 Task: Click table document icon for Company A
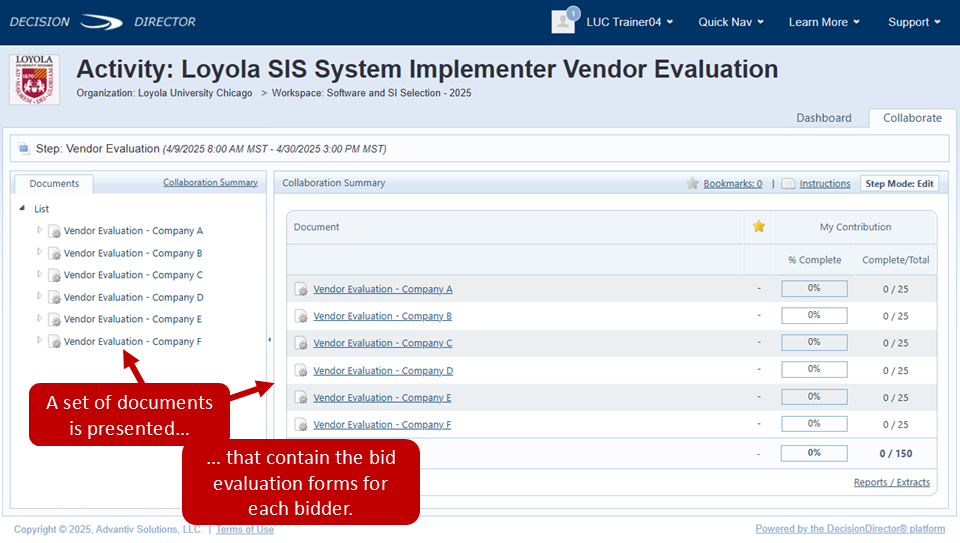(301, 289)
